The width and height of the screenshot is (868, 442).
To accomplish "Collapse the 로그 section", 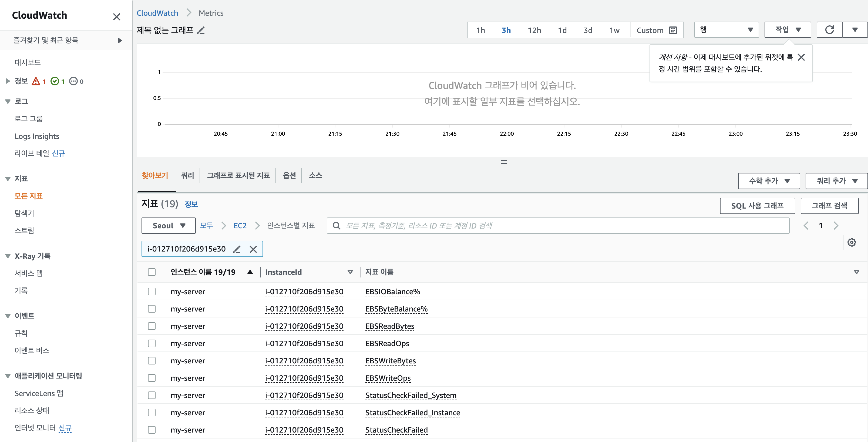I will click(8, 102).
